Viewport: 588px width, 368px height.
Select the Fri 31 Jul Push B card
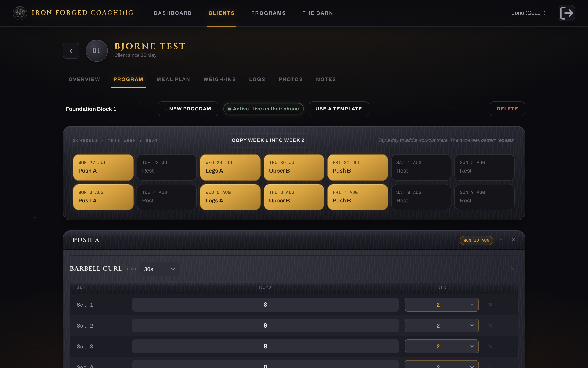tap(358, 167)
